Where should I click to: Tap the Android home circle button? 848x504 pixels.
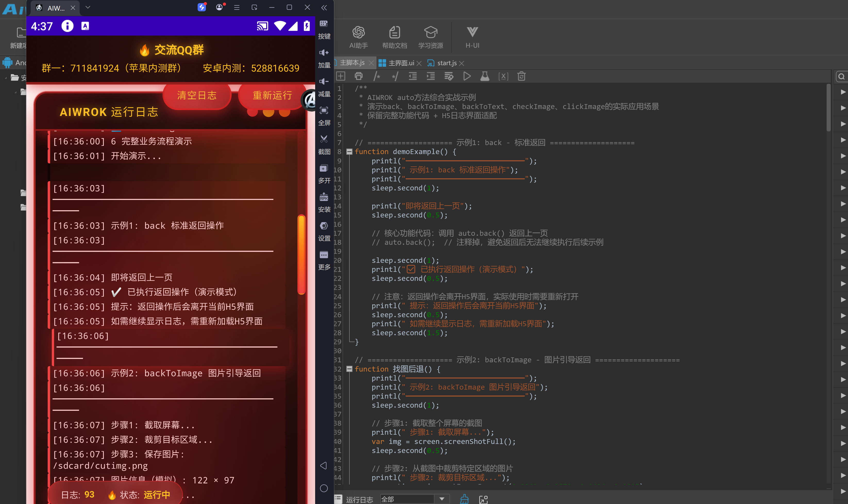[324, 488]
